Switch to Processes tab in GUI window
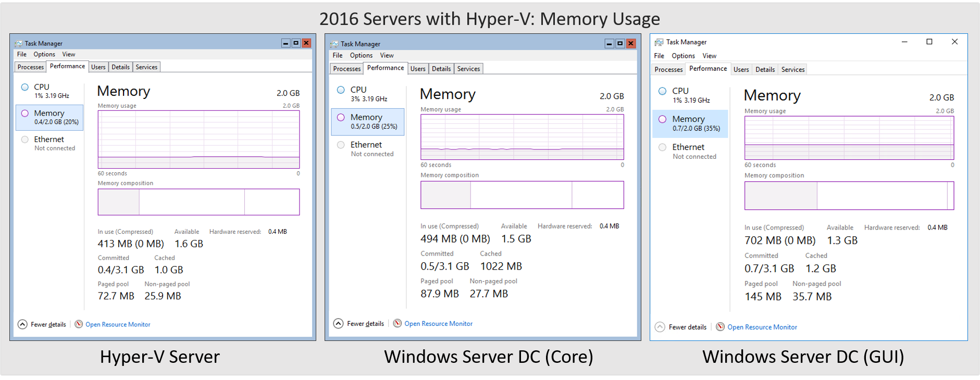 pyautogui.click(x=668, y=69)
